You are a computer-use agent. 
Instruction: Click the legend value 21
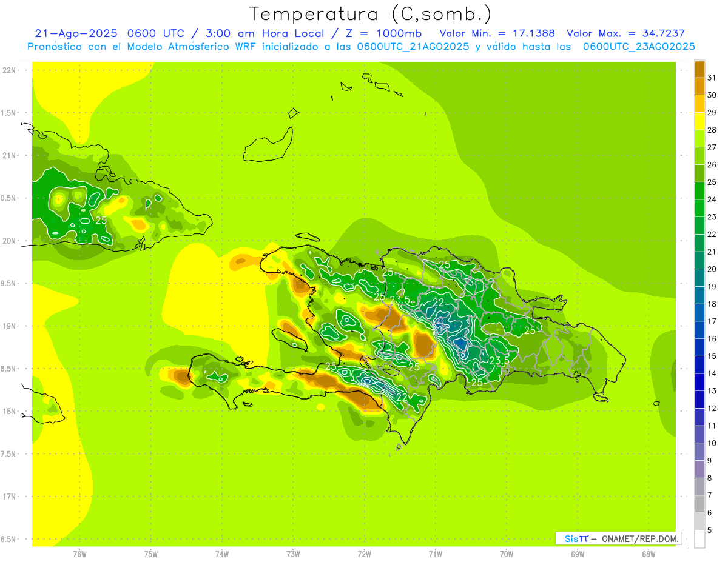pos(712,252)
